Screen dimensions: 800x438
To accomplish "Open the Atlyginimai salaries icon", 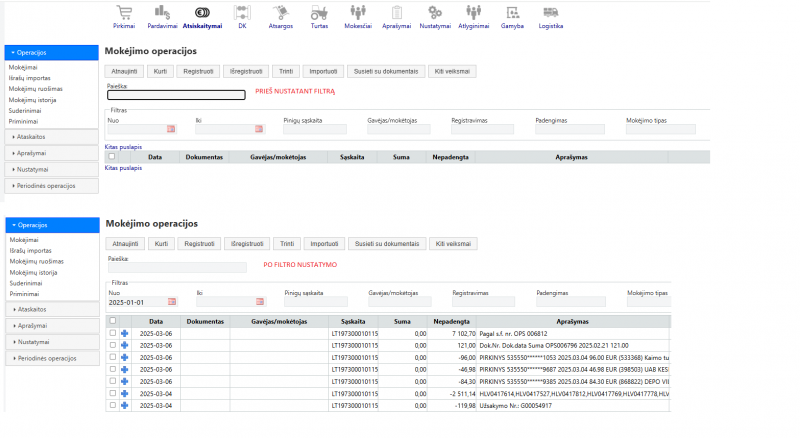I will 473,12.
